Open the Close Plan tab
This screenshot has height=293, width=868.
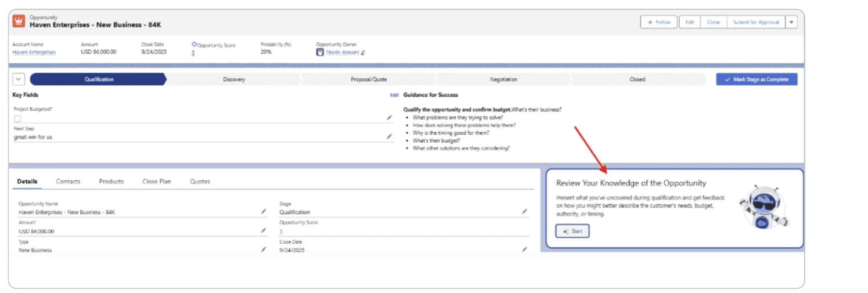point(157,182)
